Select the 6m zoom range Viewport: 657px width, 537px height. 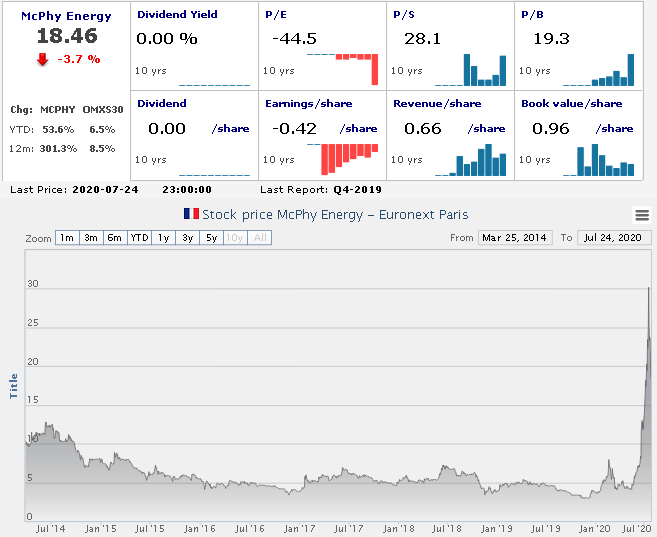115,238
